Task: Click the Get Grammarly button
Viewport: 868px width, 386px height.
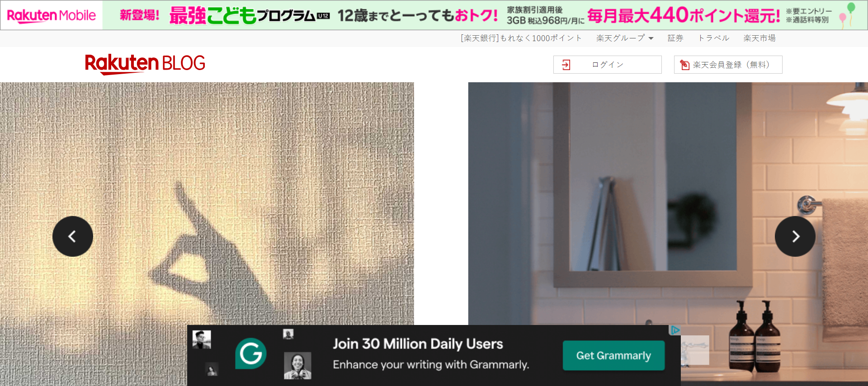Action: click(x=613, y=356)
